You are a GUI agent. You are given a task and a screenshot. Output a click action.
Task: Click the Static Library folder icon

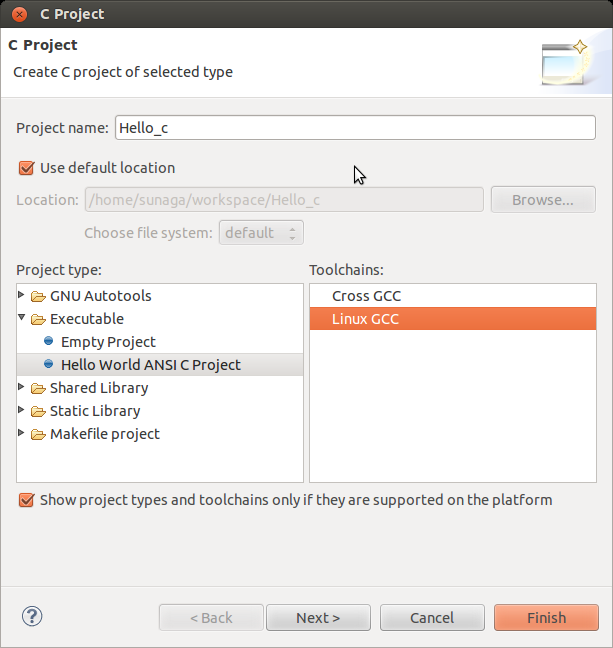click(38, 412)
